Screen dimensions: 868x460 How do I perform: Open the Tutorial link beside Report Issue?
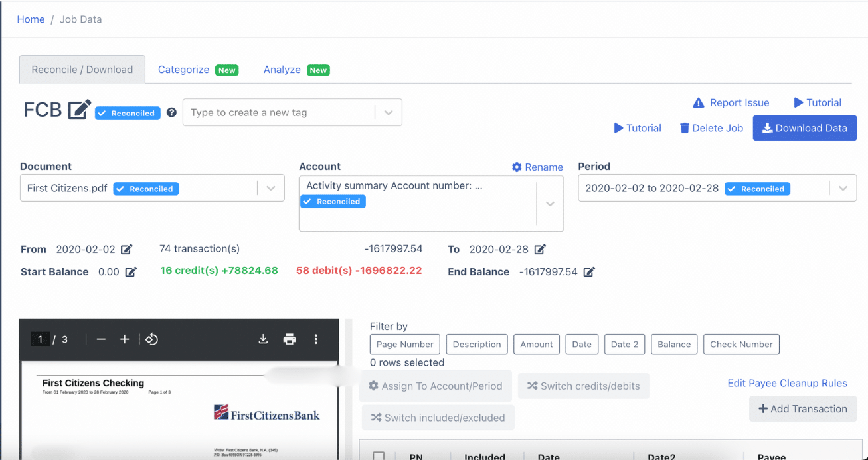818,103
